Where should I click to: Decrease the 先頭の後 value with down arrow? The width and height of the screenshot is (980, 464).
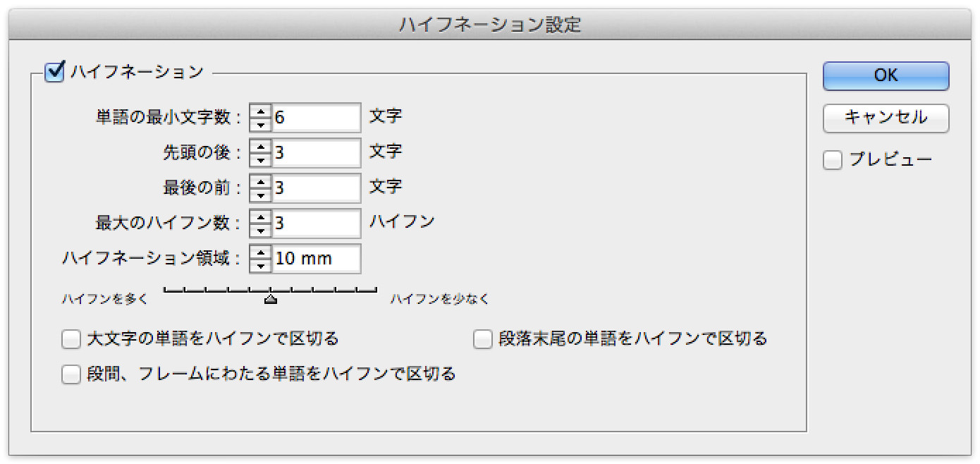click(x=261, y=159)
